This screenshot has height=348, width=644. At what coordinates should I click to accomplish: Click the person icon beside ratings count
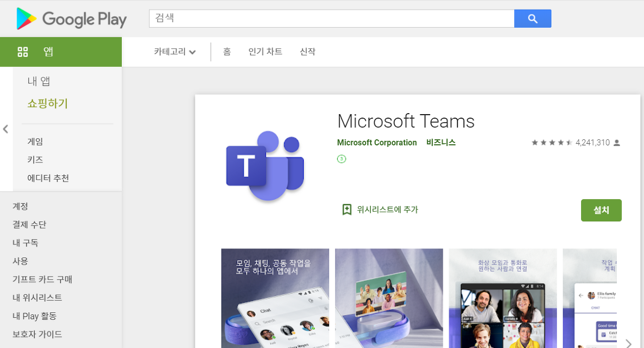click(617, 143)
